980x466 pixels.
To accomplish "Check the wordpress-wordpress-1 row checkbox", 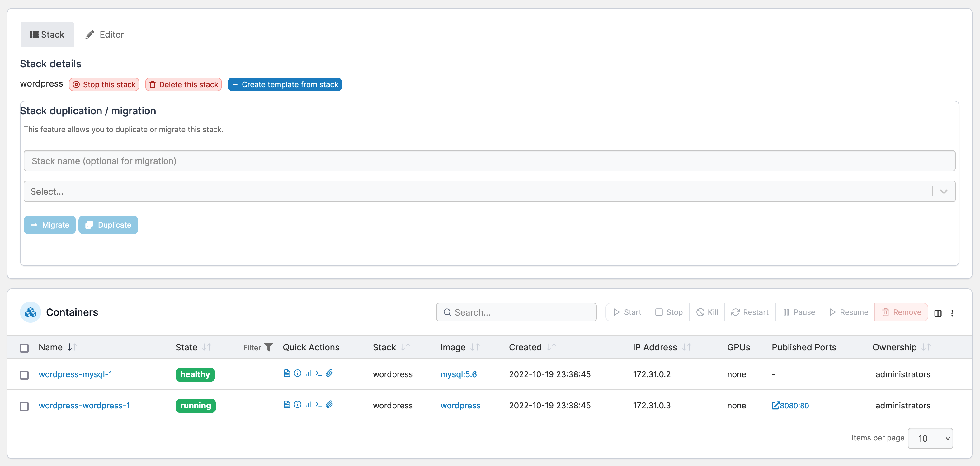I will click(x=24, y=406).
